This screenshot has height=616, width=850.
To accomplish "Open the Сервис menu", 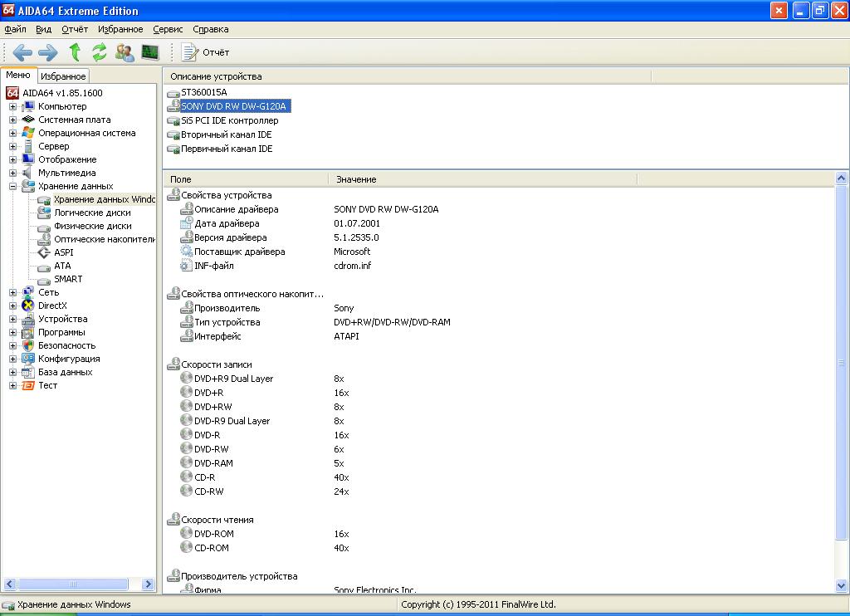I will 168,29.
